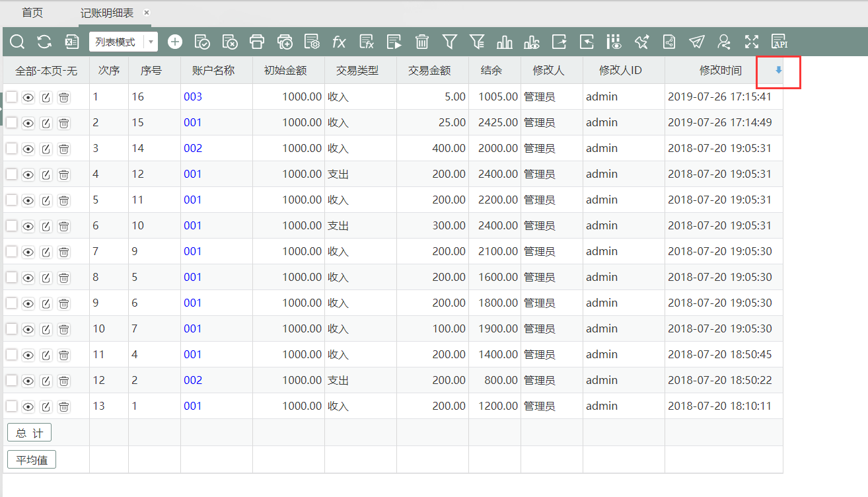Check the box for row 2
This screenshot has height=497, width=868.
pyautogui.click(x=12, y=122)
